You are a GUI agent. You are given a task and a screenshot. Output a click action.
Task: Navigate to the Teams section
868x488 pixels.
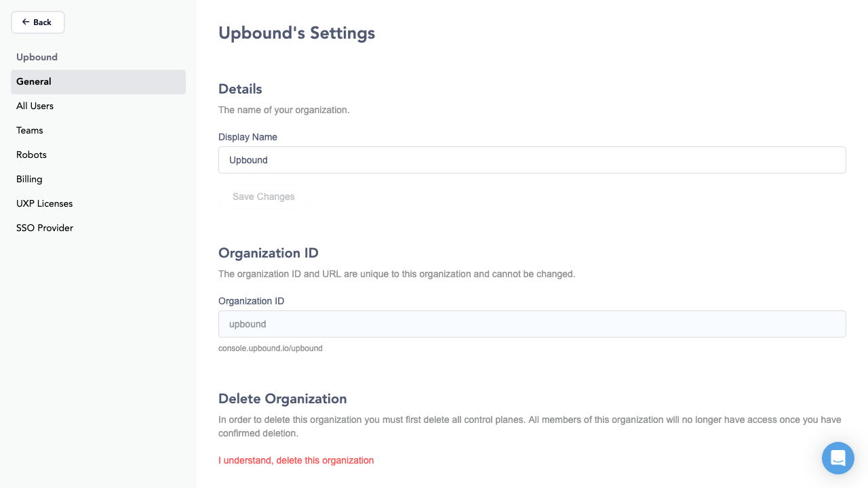(29, 130)
